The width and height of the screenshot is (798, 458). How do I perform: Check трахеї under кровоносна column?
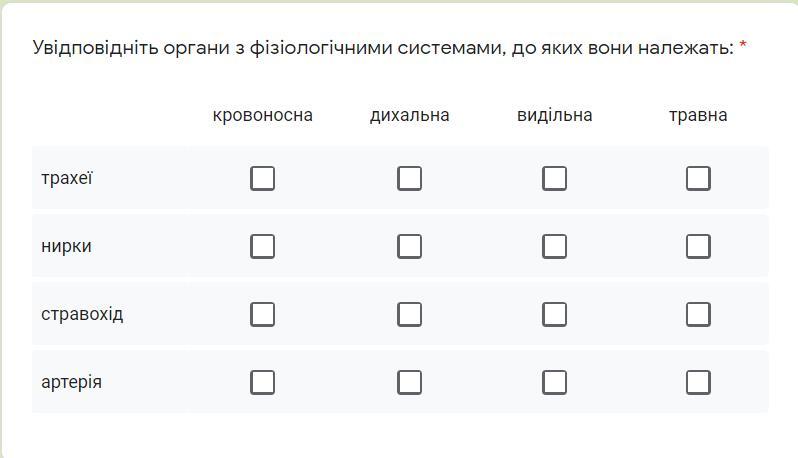(262, 178)
